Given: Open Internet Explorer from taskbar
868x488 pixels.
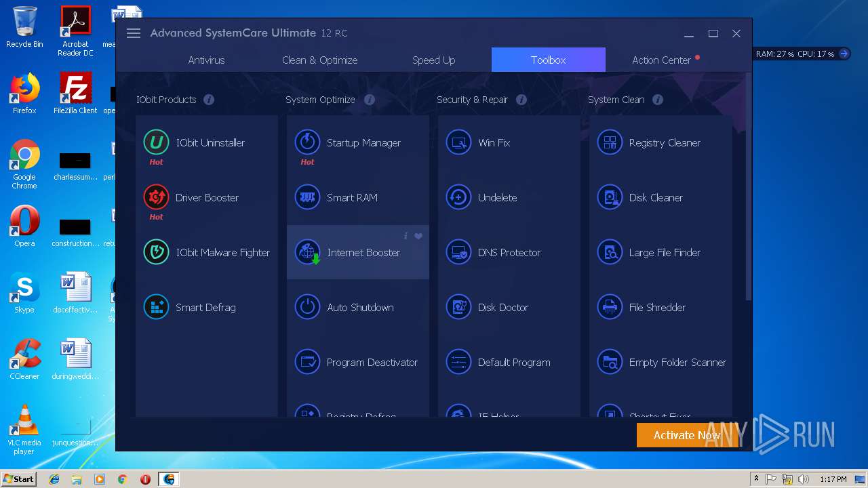Looking at the screenshot, I should click(x=54, y=479).
